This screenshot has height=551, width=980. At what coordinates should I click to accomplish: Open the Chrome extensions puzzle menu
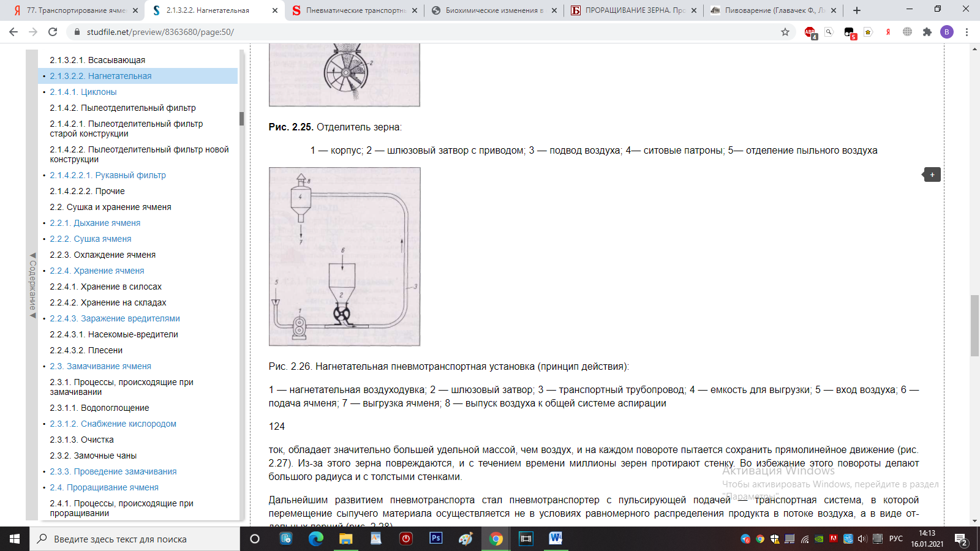click(x=927, y=32)
